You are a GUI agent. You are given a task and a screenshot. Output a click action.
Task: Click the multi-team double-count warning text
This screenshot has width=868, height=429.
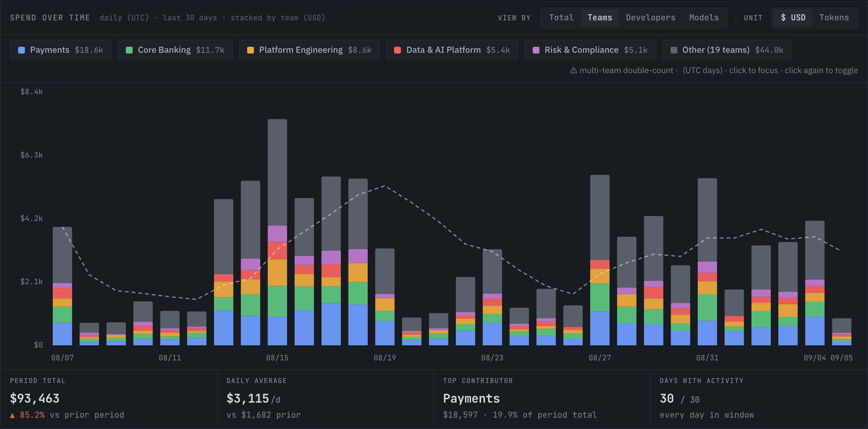coord(626,70)
